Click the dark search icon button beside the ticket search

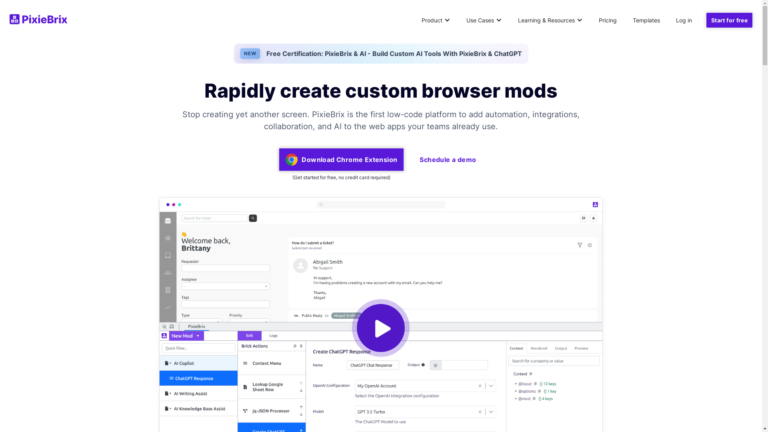click(x=253, y=217)
